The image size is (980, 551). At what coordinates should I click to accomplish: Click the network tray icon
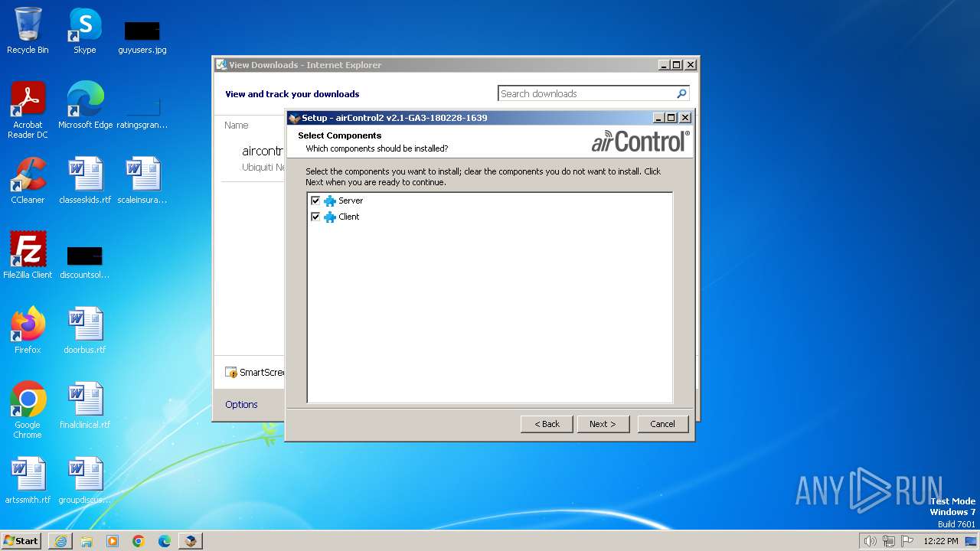(x=889, y=541)
